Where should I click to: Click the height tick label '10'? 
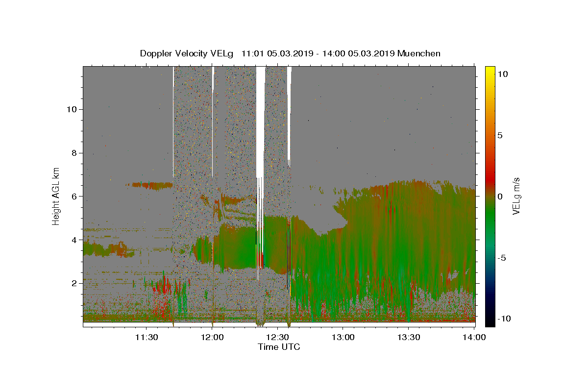click(71, 109)
